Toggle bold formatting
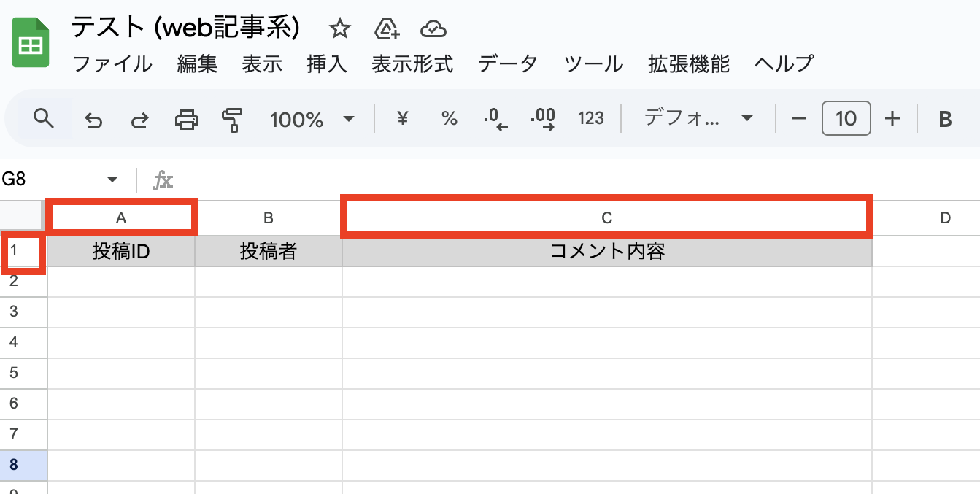This screenshot has width=980, height=494. [x=945, y=119]
